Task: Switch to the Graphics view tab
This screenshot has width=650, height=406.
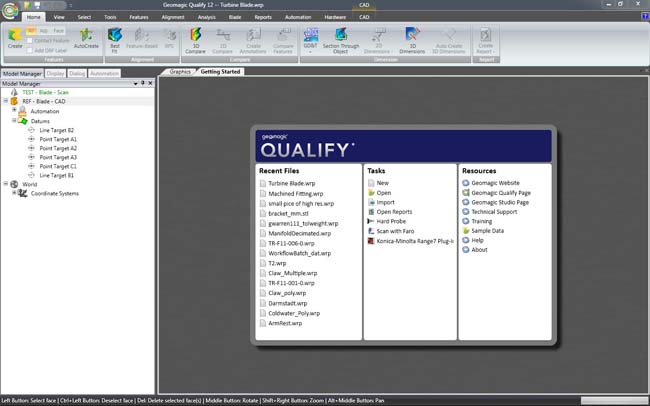Action: coord(180,72)
